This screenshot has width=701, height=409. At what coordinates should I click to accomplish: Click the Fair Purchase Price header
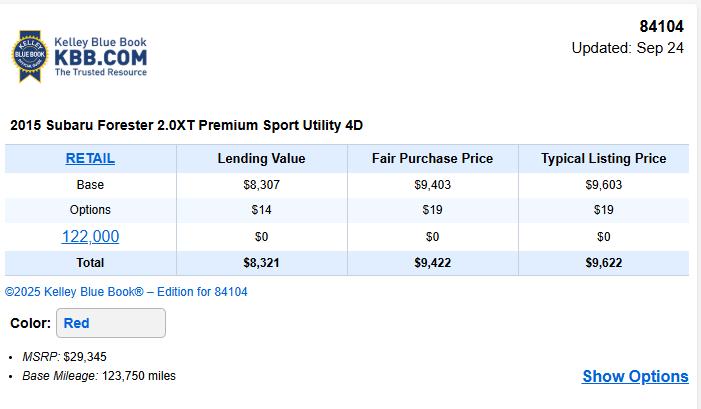432,158
